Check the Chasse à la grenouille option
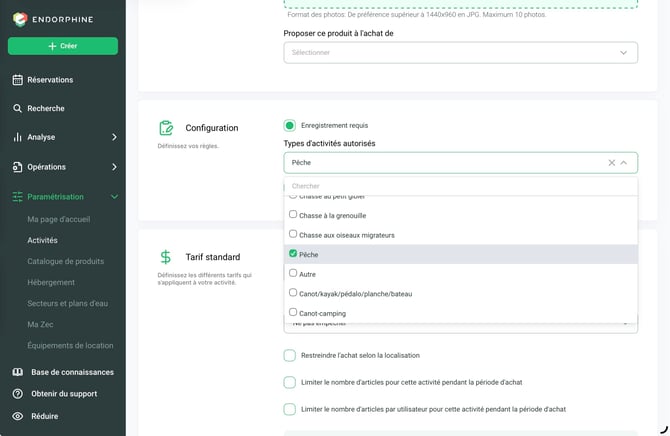670x436 pixels. click(x=293, y=214)
